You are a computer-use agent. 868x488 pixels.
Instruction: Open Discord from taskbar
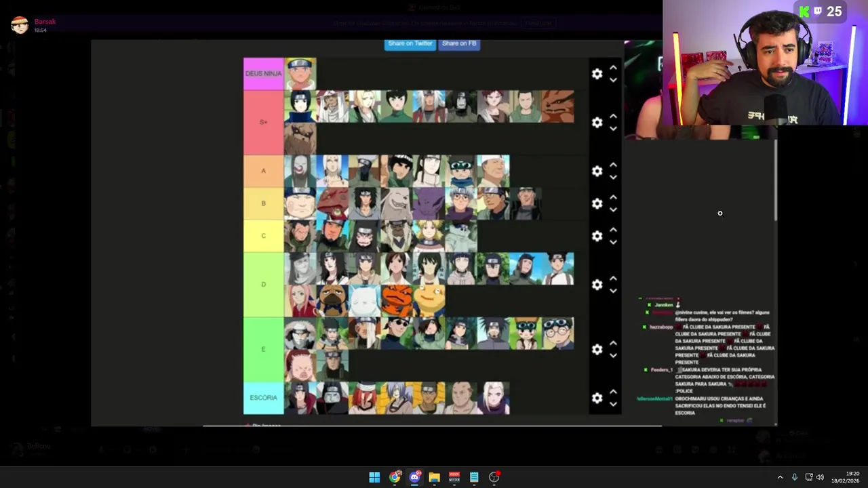[414, 477]
